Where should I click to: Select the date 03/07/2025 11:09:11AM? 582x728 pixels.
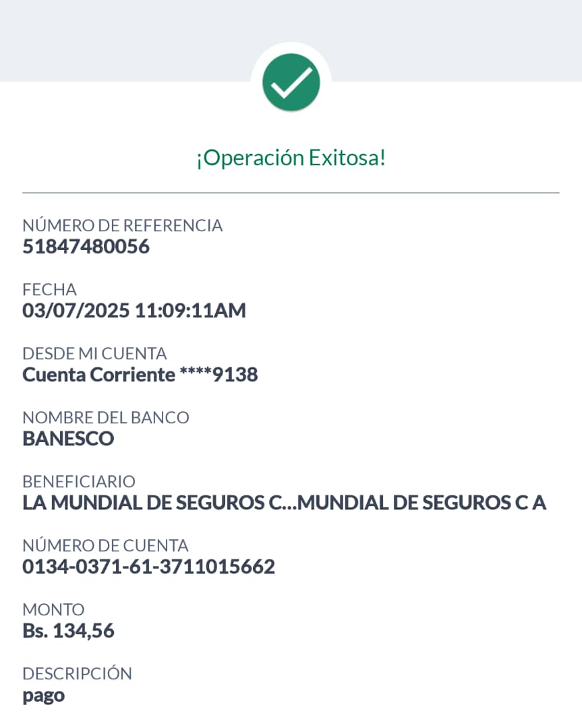[134, 311]
